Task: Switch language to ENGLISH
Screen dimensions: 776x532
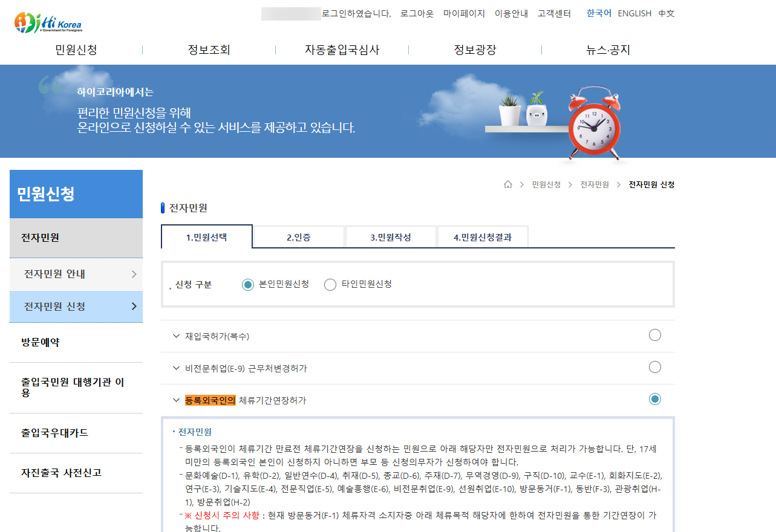Action: (x=634, y=13)
